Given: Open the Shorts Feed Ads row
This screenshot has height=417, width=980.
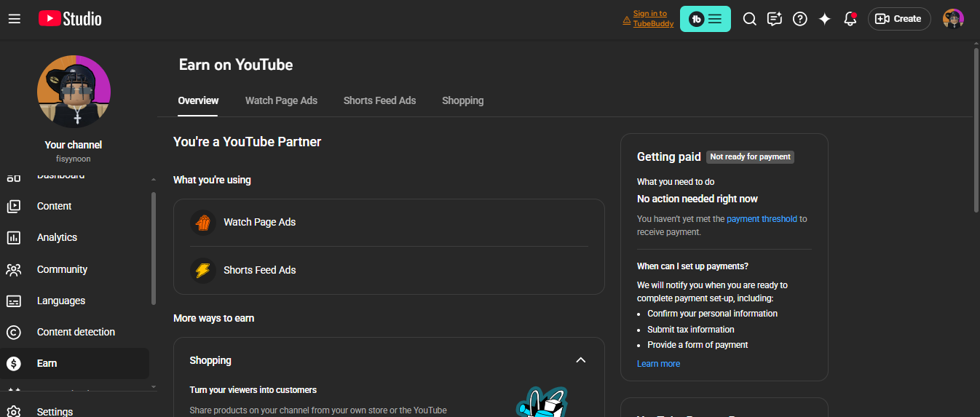Looking at the screenshot, I should (389, 270).
